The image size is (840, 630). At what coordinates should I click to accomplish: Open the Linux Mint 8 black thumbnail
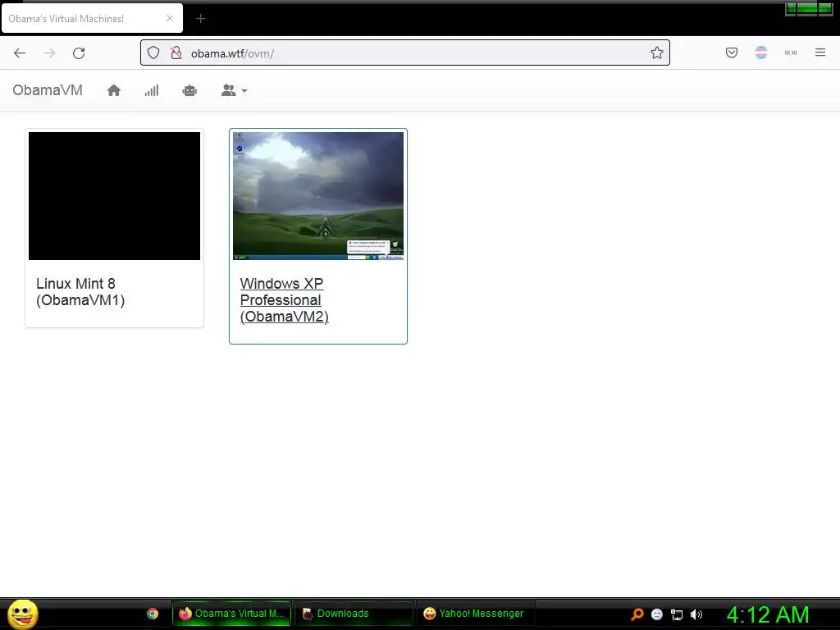pyautogui.click(x=114, y=196)
